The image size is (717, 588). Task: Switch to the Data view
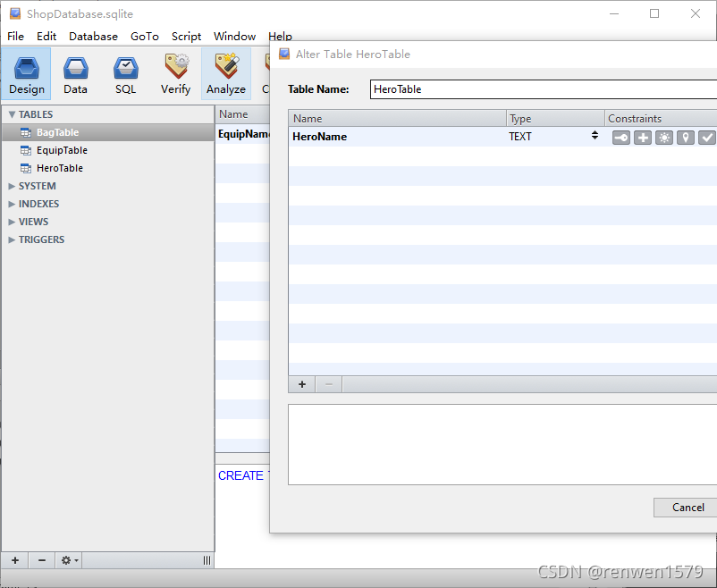pos(75,74)
